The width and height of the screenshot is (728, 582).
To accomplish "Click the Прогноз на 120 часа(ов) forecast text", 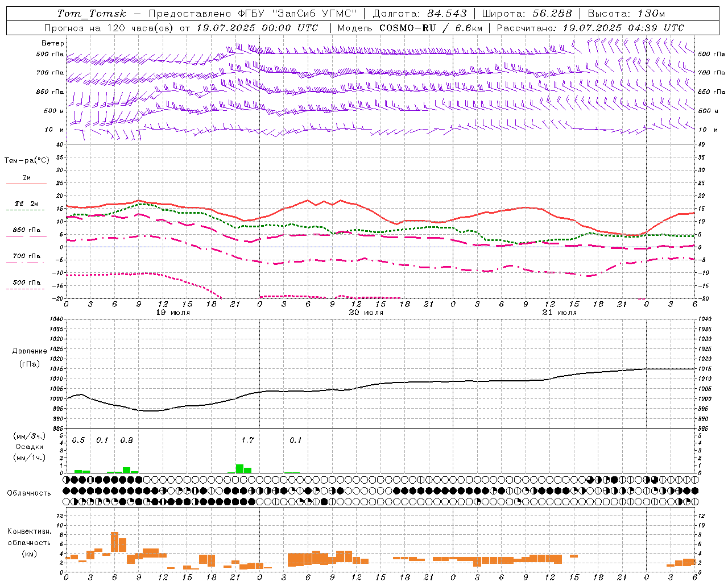I will coord(109,28).
